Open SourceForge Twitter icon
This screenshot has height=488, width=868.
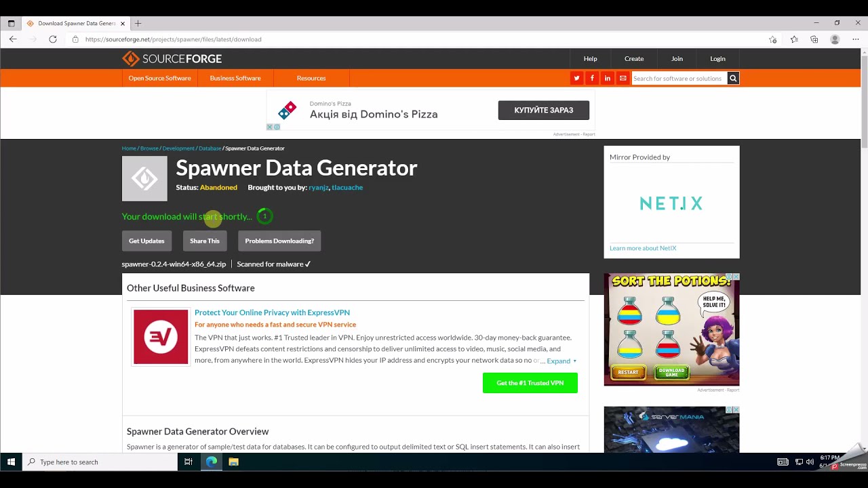point(577,79)
